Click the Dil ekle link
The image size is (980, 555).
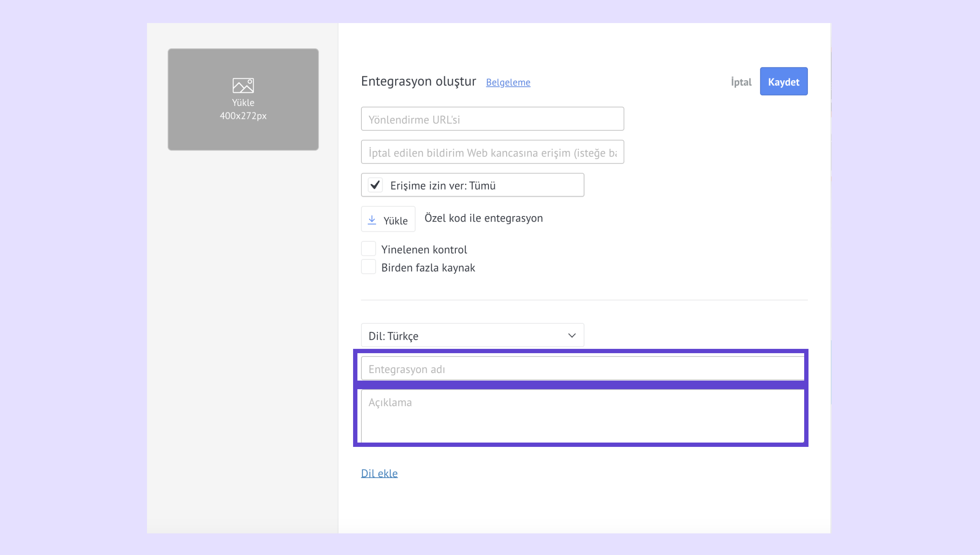tap(379, 473)
